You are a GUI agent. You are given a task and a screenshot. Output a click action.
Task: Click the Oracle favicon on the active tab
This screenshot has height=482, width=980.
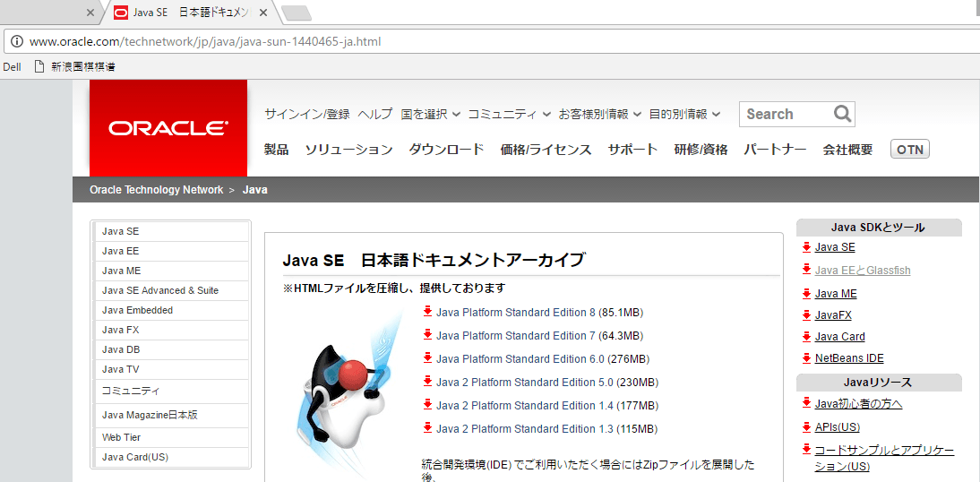(121, 13)
